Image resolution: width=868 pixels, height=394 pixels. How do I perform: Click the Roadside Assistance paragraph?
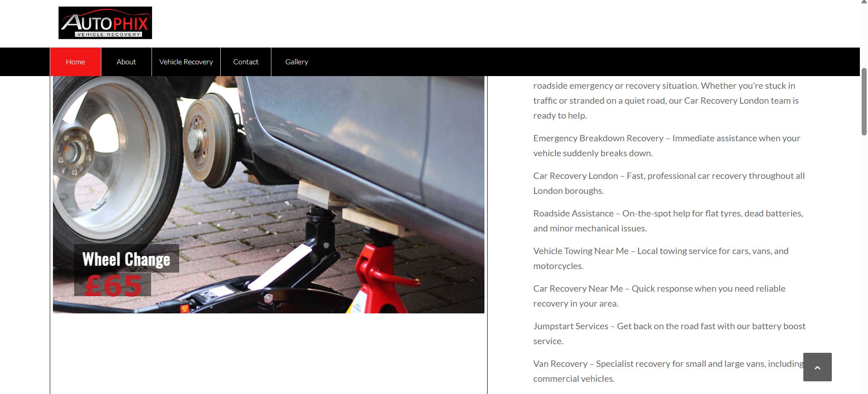(x=668, y=221)
